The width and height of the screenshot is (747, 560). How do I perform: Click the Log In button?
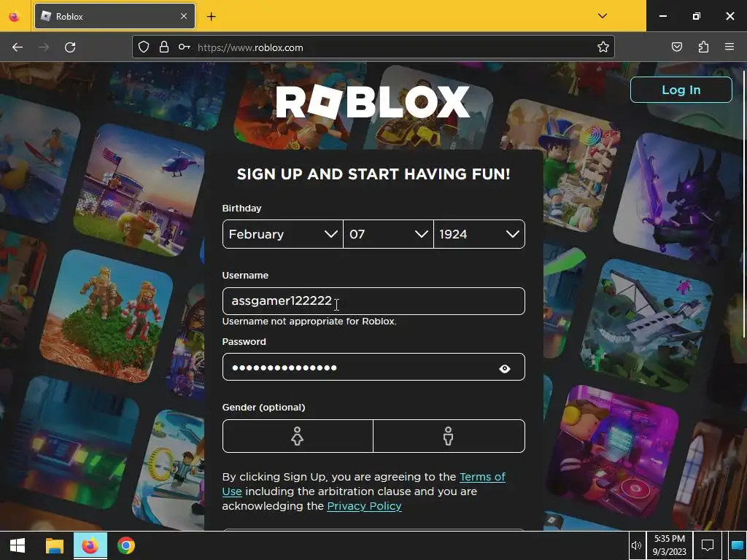point(681,90)
